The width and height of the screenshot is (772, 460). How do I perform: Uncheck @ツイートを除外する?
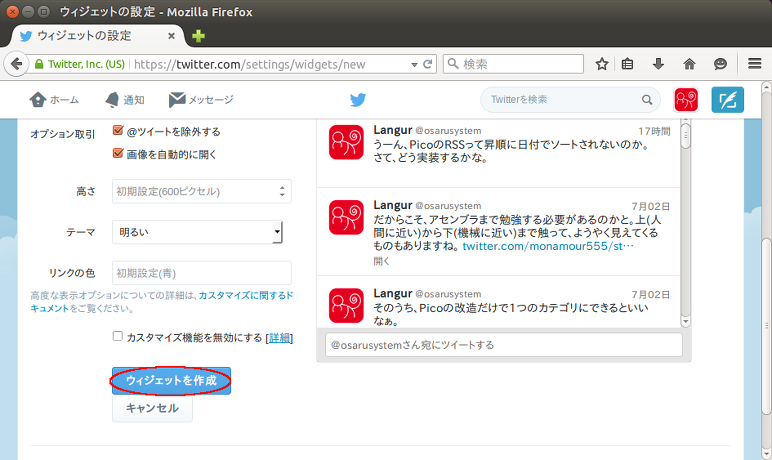click(x=118, y=131)
